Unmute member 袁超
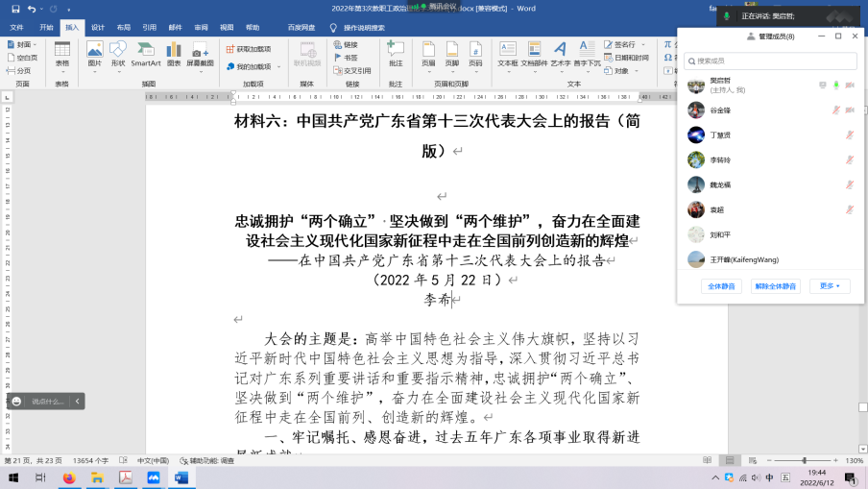The height and width of the screenshot is (489, 868). click(850, 209)
